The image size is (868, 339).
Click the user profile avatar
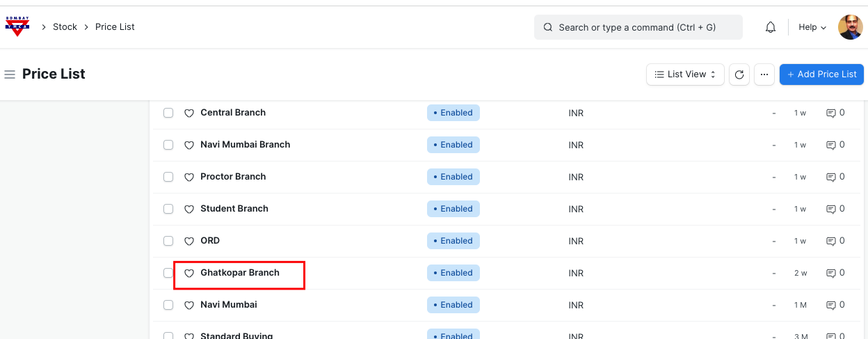point(850,27)
